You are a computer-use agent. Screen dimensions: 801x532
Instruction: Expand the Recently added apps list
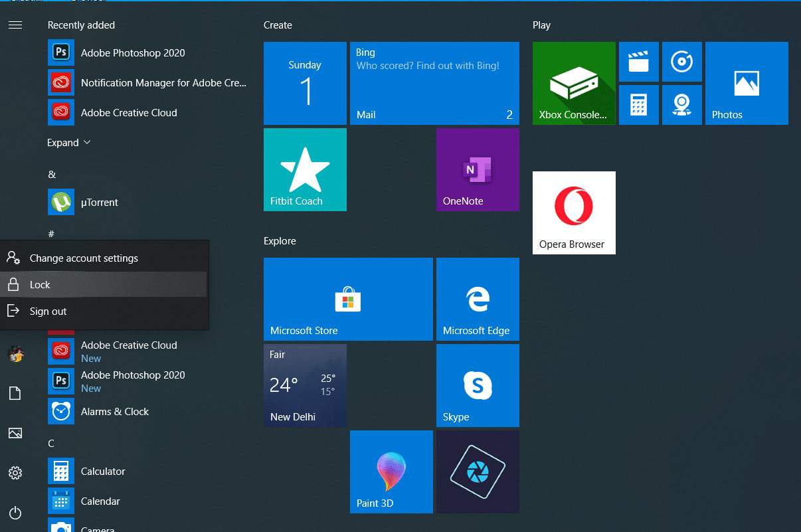click(x=69, y=143)
